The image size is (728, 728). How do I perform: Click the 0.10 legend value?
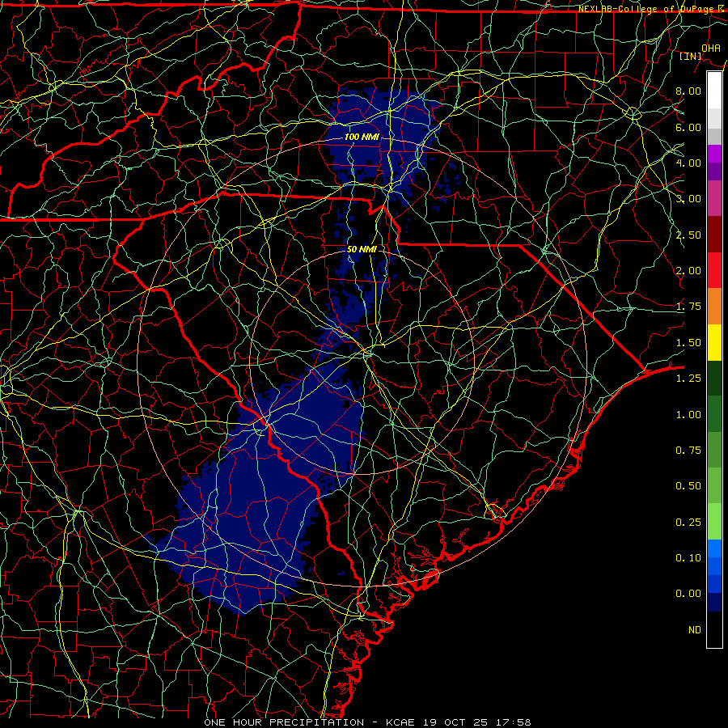(x=688, y=558)
